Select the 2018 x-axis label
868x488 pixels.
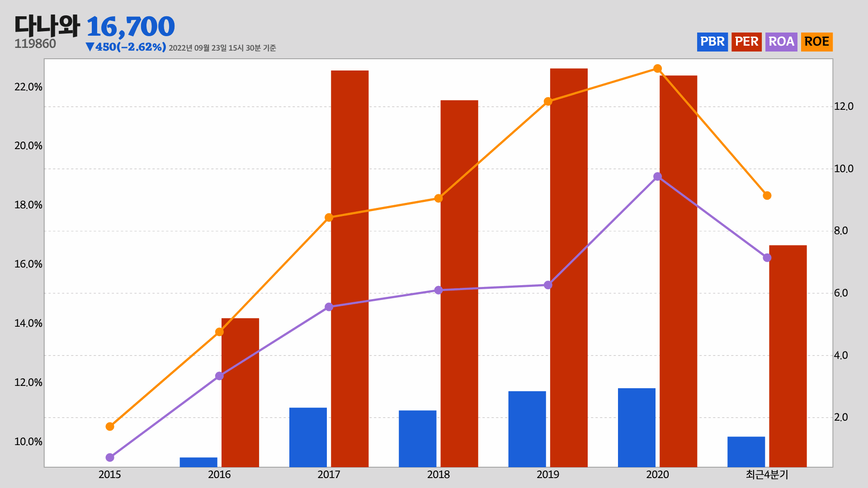tap(439, 474)
